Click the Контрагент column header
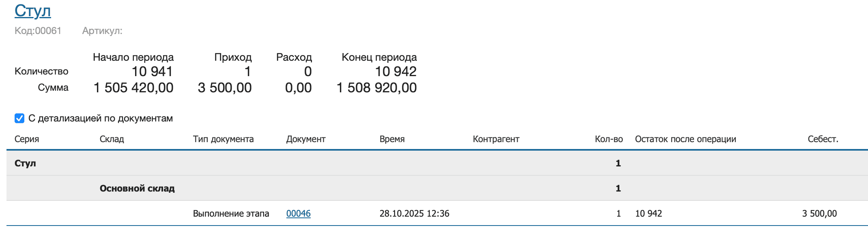Viewport: 868px width, 247px height. click(496, 139)
